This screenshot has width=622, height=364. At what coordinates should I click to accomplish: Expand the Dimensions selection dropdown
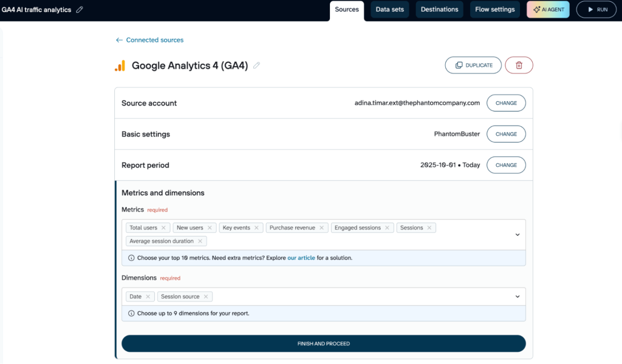click(x=518, y=296)
